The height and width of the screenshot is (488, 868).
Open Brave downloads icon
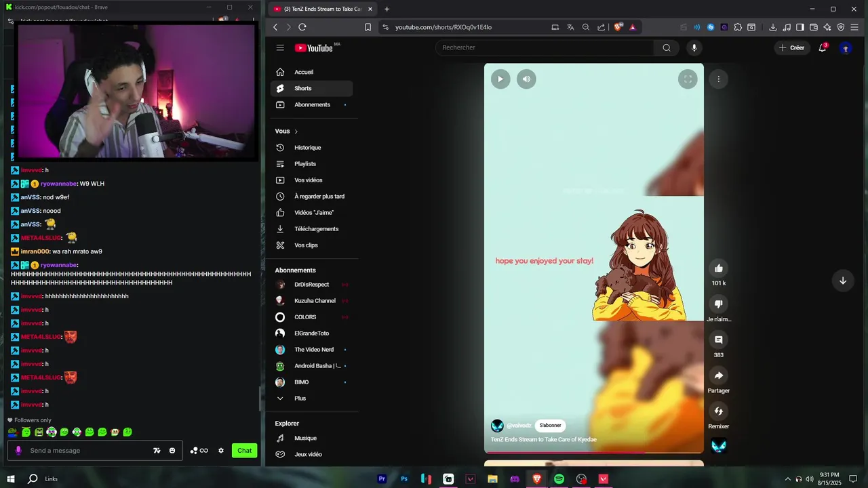tap(773, 27)
